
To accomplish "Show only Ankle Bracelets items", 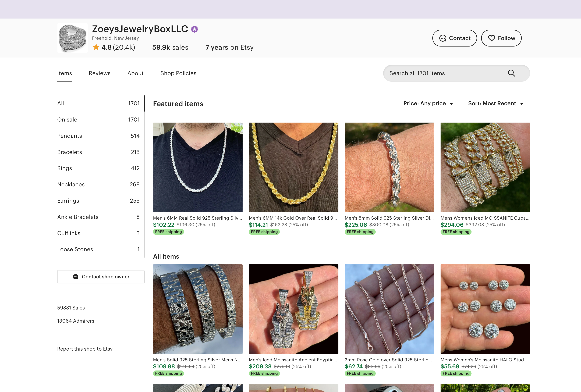I will point(78,217).
